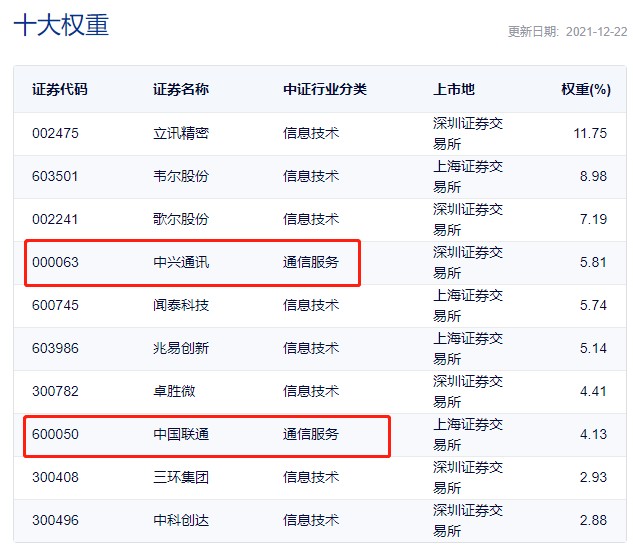Viewport: 633px width, 547px height.
Task: Click the 权重(%) column header
Action: pyautogui.click(x=586, y=89)
